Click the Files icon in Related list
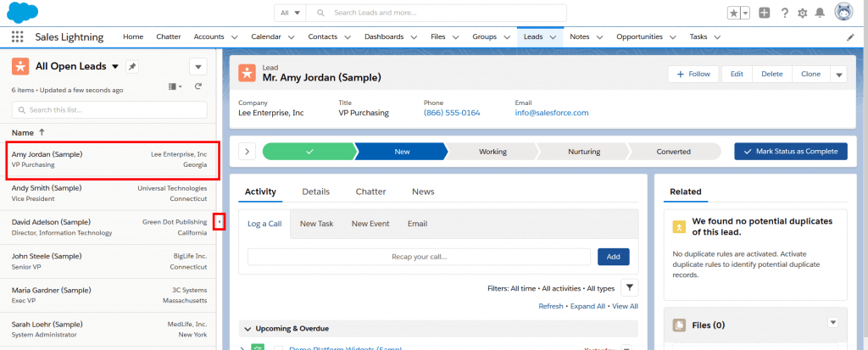 coord(679,325)
